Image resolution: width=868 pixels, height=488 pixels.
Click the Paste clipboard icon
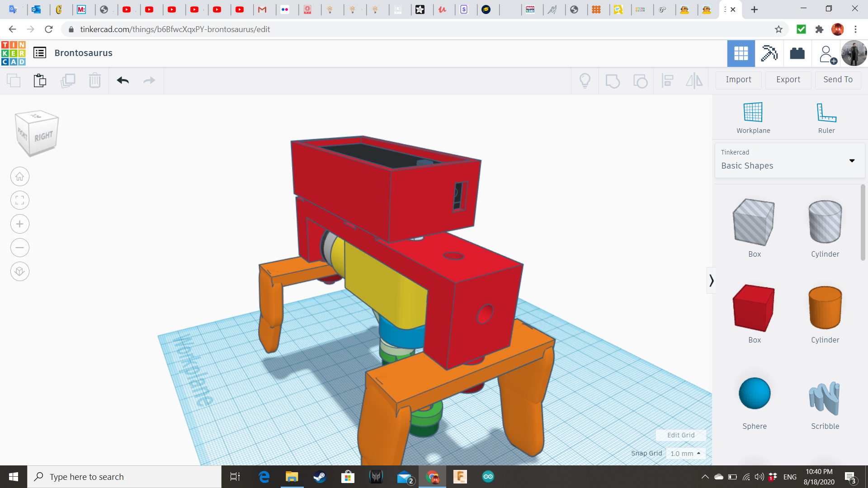pos(40,80)
